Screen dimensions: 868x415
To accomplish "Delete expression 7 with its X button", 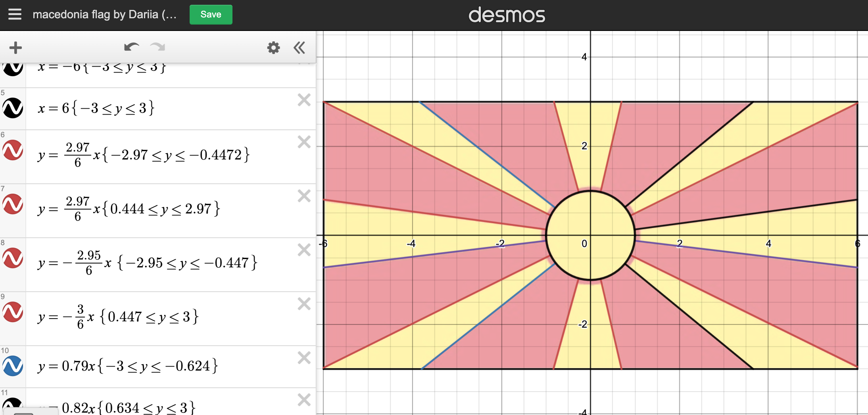I will tap(304, 196).
